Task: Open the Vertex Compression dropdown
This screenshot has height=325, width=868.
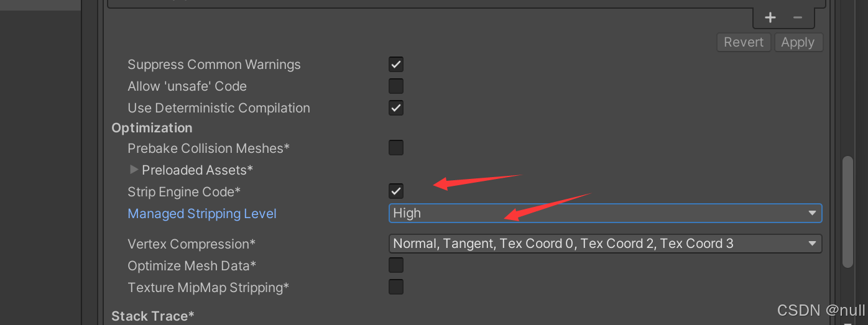Action: [605, 244]
